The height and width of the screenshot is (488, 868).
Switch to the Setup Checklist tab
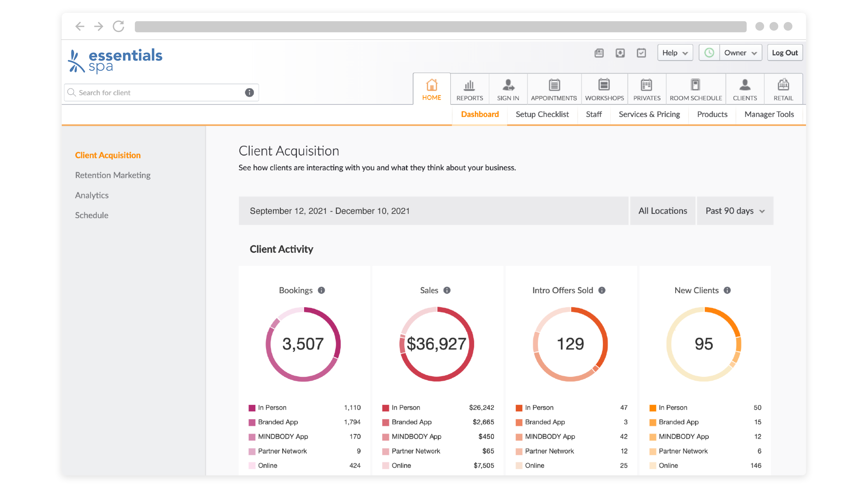542,115
